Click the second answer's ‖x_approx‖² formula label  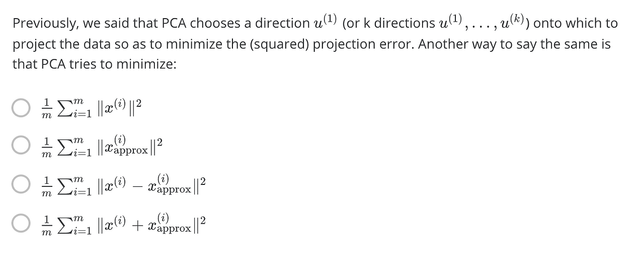103,147
